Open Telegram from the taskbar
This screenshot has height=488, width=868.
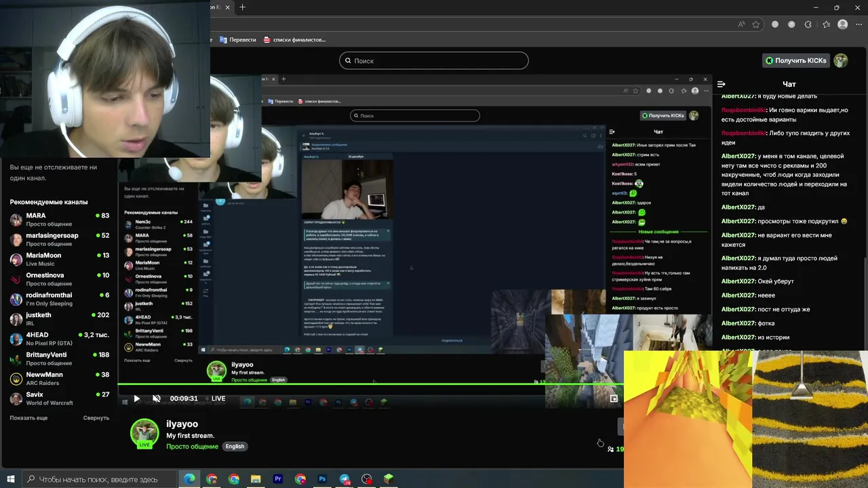point(344,479)
